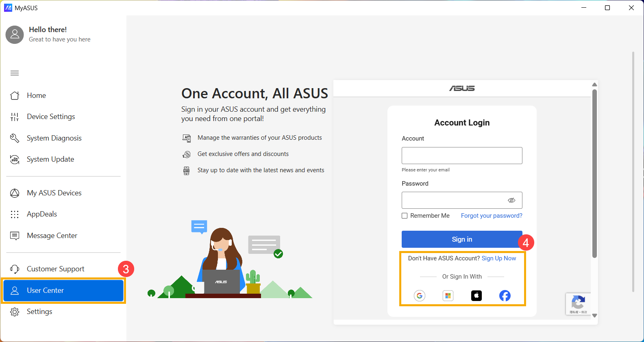Viewport: 644px width, 342px height.
Task: Click login panel scroll down arrow
Action: pos(594,316)
